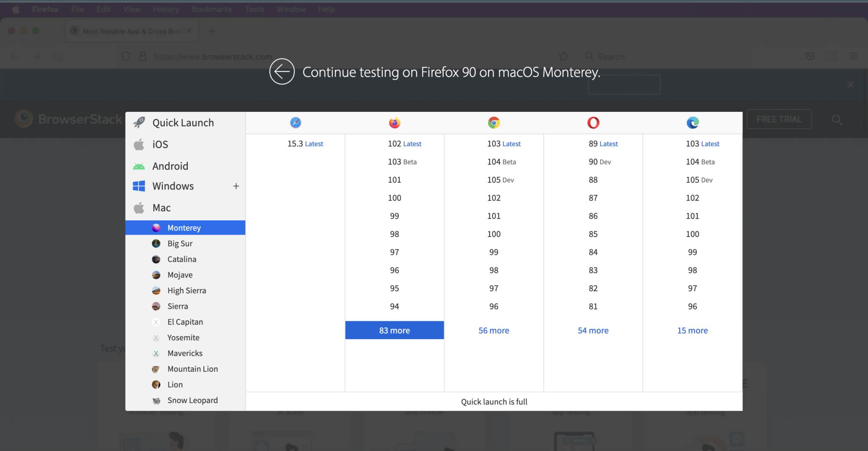Expand 83 more Firefox versions

(394, 330)
